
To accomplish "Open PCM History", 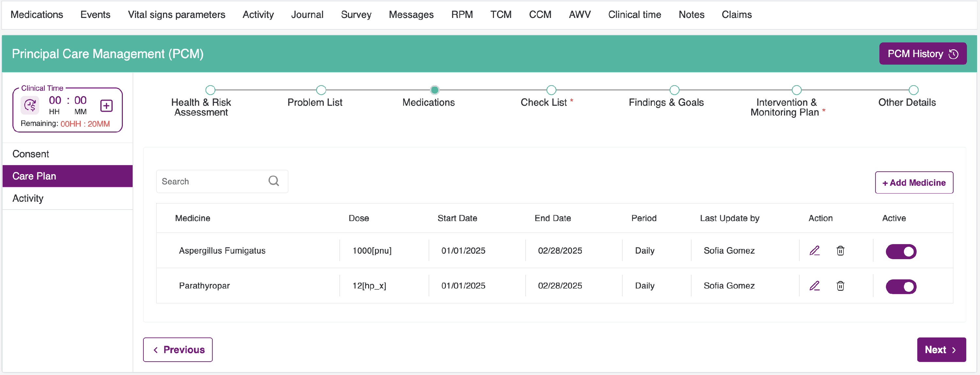I will pos(922,54).
